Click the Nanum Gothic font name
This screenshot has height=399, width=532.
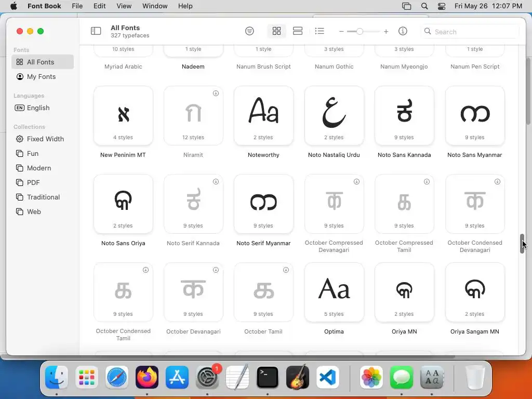point(334,66)
